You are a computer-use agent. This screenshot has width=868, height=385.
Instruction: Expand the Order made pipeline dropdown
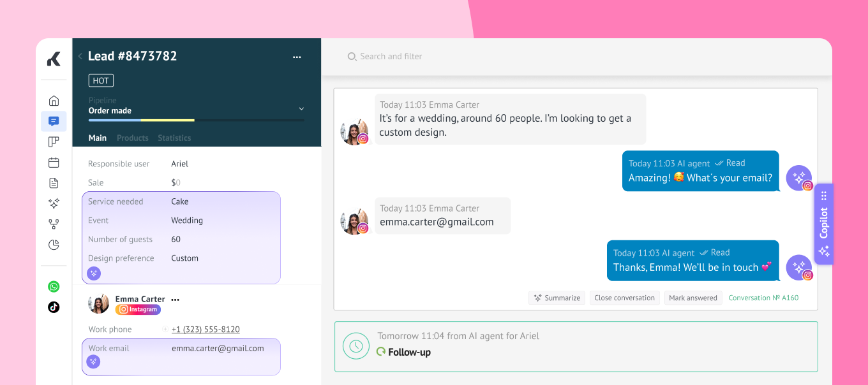click(x=301, y=110)
